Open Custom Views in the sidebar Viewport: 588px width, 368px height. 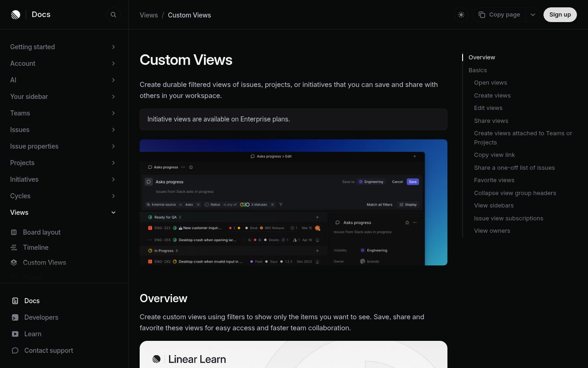[x=45, y=263]
